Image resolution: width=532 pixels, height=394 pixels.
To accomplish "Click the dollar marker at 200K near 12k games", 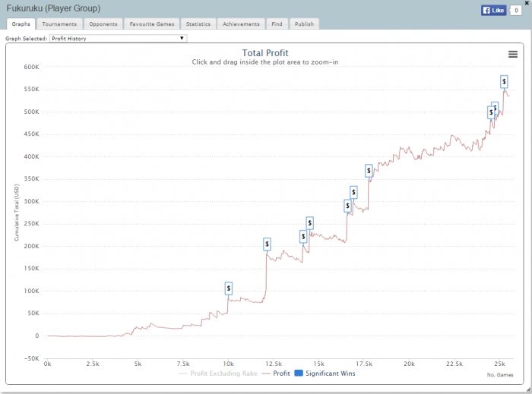I will point(267,244).
